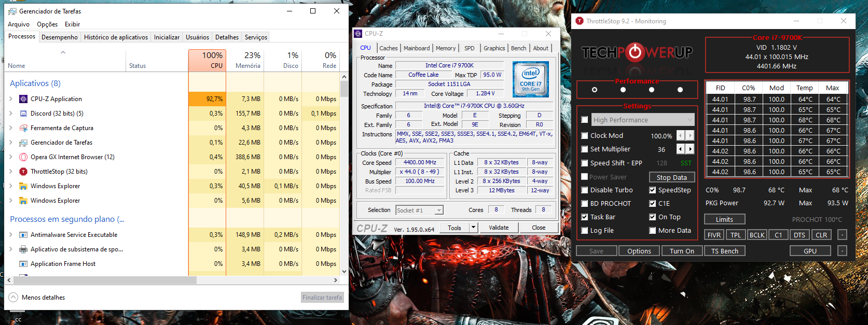Expand the CPU-Z Application process row
This screenshot has width=868, height=325.
[x=11, y=99]
